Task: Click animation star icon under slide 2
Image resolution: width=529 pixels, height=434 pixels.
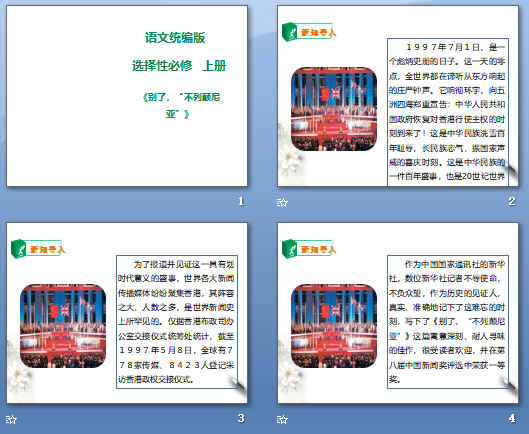Action: pyautogui.click(x=282, y=202)
